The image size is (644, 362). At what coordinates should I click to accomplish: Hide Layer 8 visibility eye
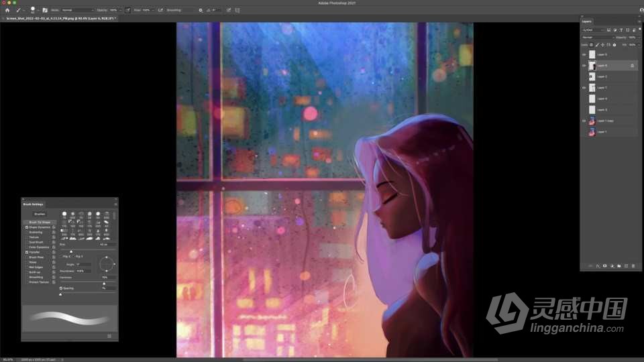click(x=584, y=66)
